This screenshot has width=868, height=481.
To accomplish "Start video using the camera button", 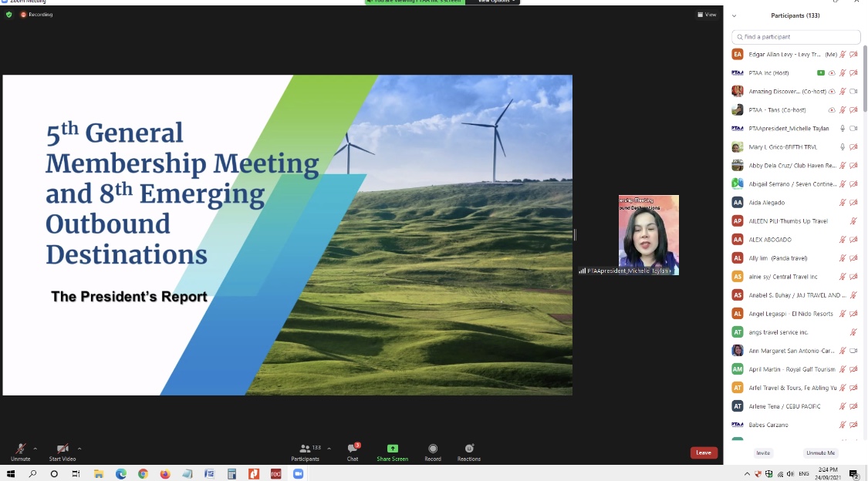I will point(62,452).
